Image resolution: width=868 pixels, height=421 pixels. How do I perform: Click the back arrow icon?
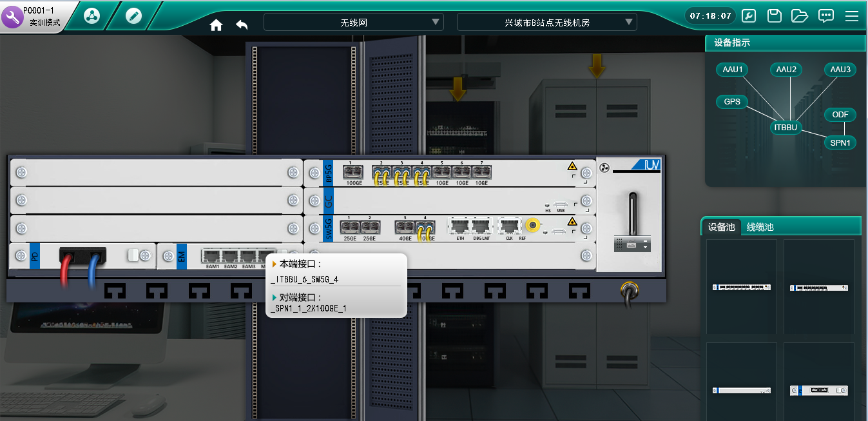(x=242, y=24)
